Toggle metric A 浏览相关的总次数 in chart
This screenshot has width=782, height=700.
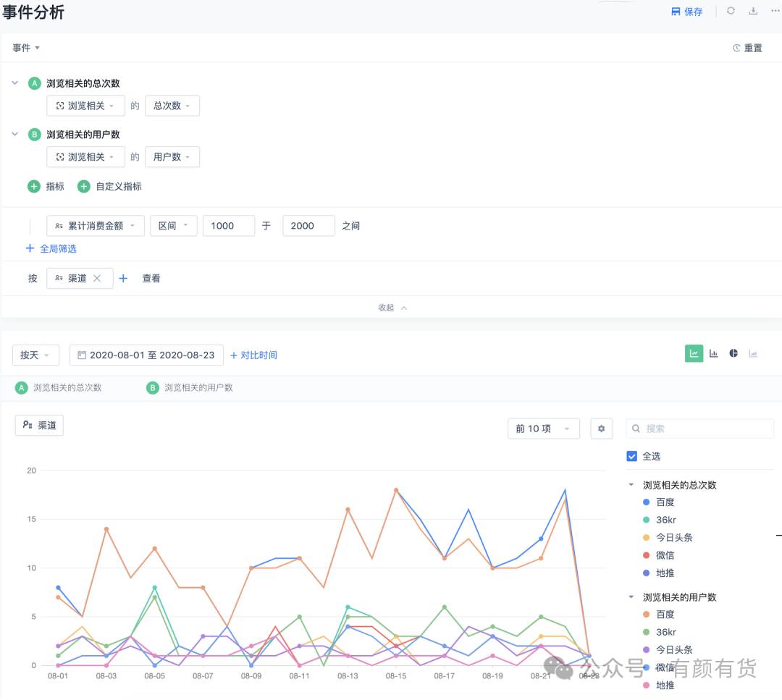pyautogui.click(x=59, y=388)
